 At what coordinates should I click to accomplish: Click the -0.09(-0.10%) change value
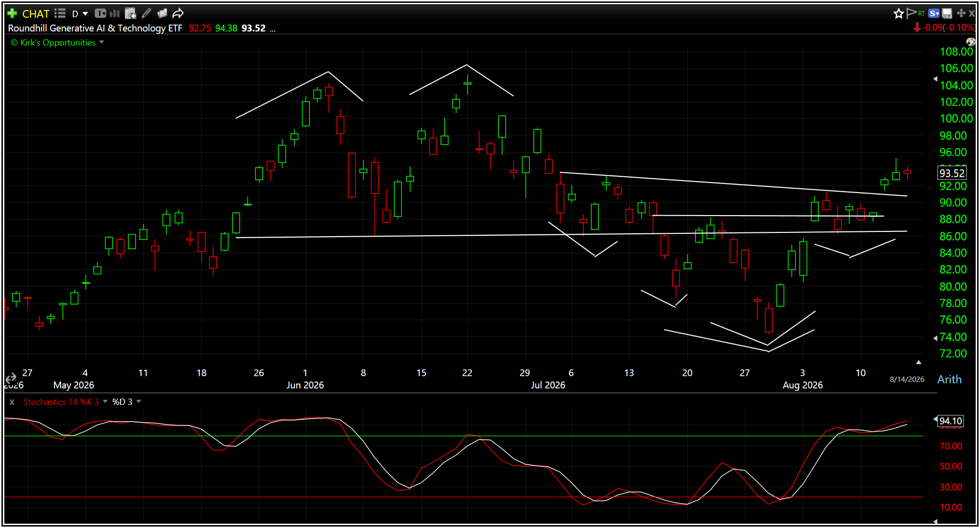pyautogui.click(x=948, y=28)
